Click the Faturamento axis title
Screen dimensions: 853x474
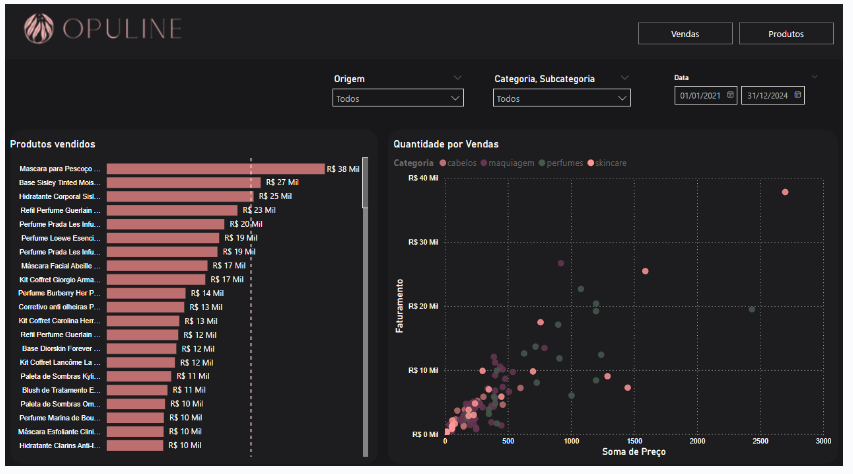(x=400, y=306)
